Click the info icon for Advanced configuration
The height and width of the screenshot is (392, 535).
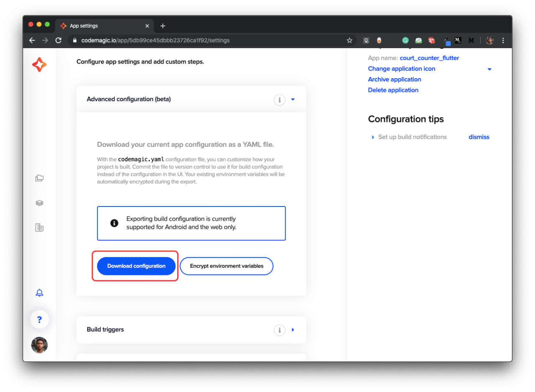[x=280, y=100]
